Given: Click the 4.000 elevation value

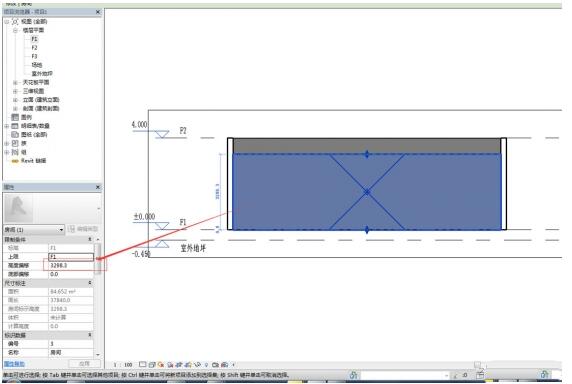Looking at the screenshot, I should coord(140,125).
